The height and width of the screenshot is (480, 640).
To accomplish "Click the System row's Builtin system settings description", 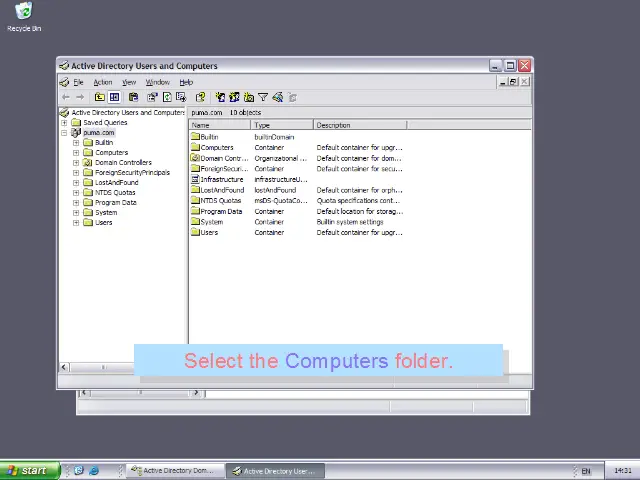I will [350, 222].
